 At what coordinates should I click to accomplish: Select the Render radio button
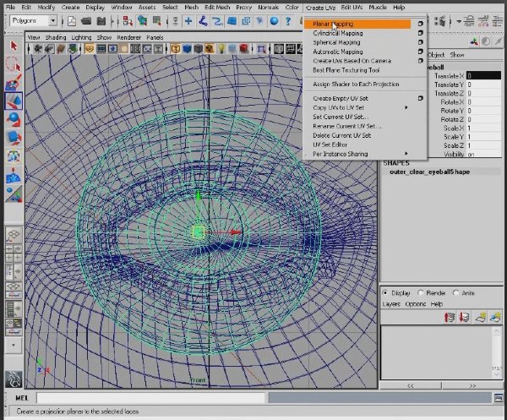(420, 293)
